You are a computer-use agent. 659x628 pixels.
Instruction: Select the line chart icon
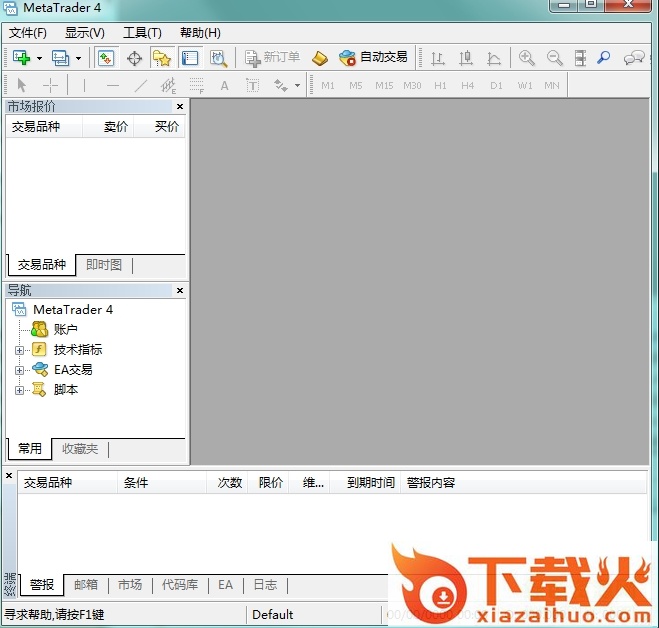point(494,58)
